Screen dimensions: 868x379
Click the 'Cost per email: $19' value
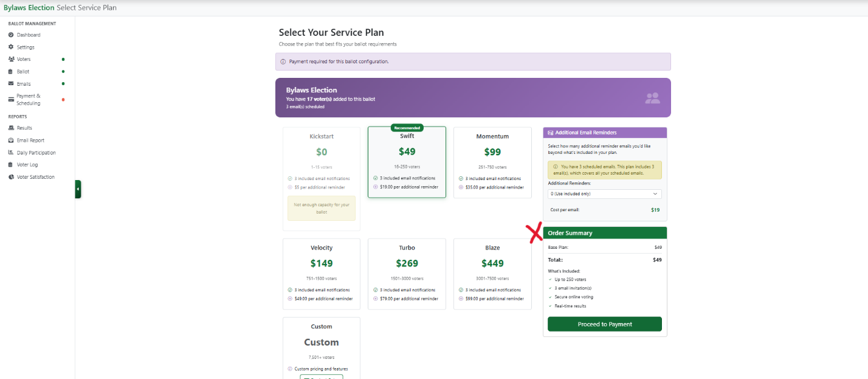coord(655,210)
